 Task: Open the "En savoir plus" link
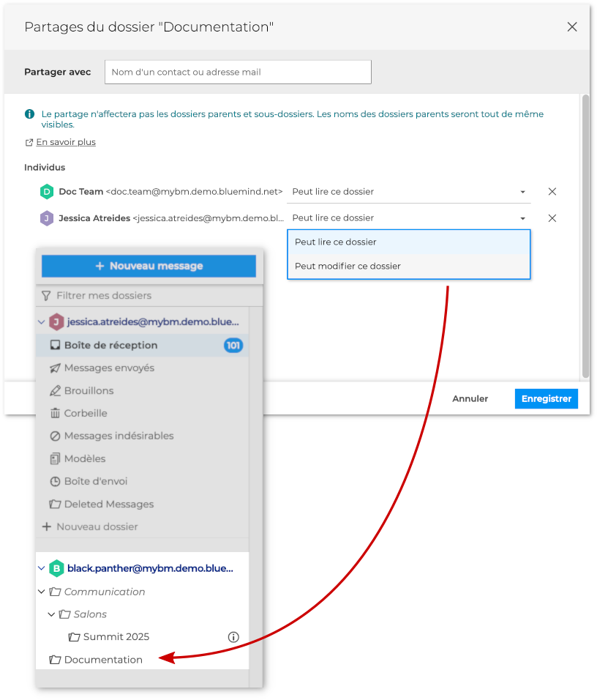[66, 142]
